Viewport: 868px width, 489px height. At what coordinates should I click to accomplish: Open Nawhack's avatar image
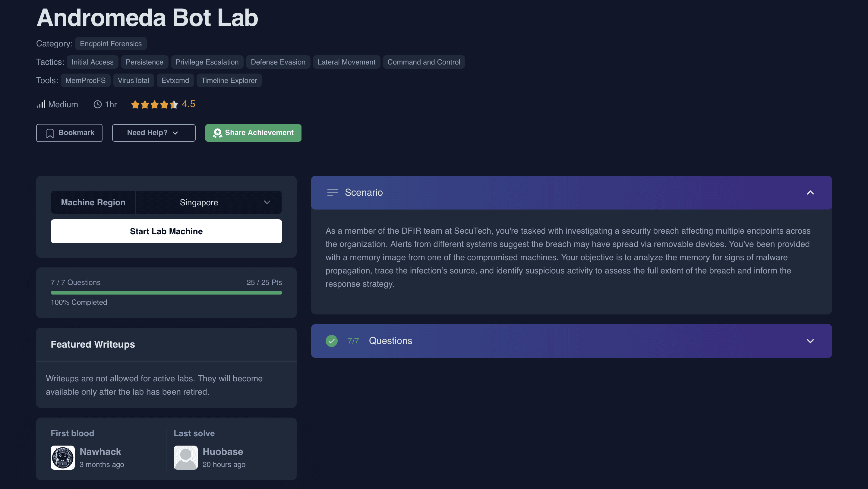tap(63, 458)
